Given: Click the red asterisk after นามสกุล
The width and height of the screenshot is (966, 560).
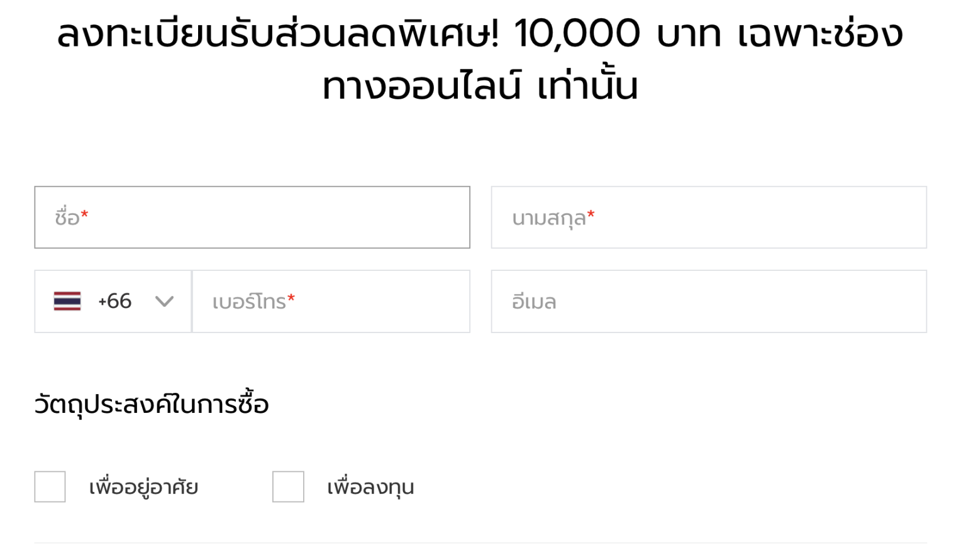Looking at the screenshot, I should point(591,216).
